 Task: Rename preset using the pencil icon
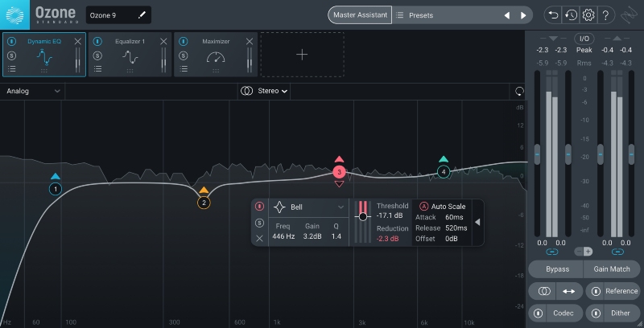pos(142,14)
